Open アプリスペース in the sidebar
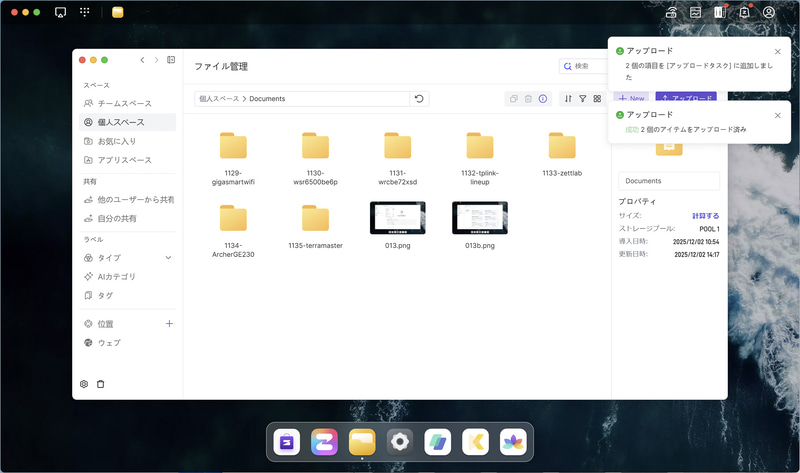This screenshot has height=473, width=800. click(128, 160)
